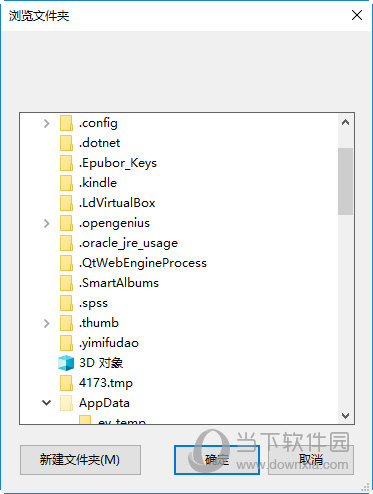This screenshot has width=373, height=494.
Task: Click the .kindle folder icon
Action: (66, 183)
